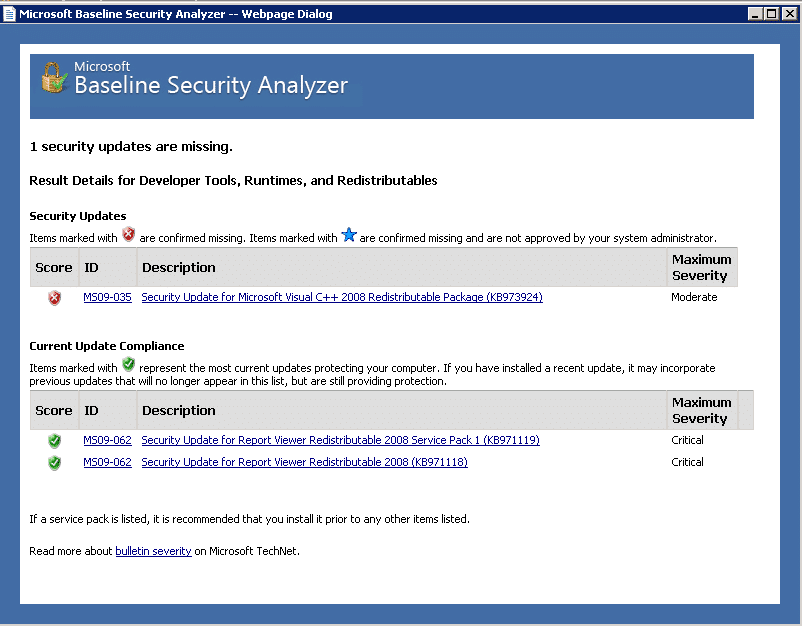Open the MS09-062 ID link in the KB971118 row

tap(107, 462)
